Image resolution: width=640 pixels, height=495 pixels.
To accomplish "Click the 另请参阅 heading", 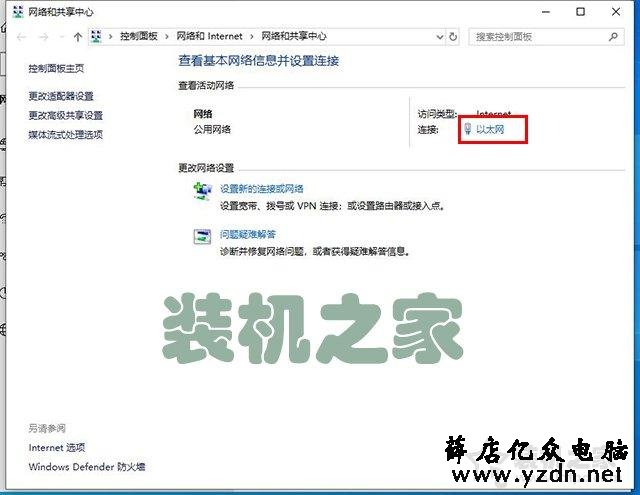I will [47, 428].
